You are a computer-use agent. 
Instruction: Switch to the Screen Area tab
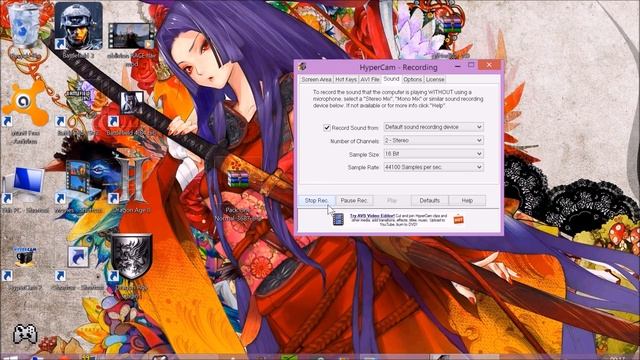[x=316, y=80]
